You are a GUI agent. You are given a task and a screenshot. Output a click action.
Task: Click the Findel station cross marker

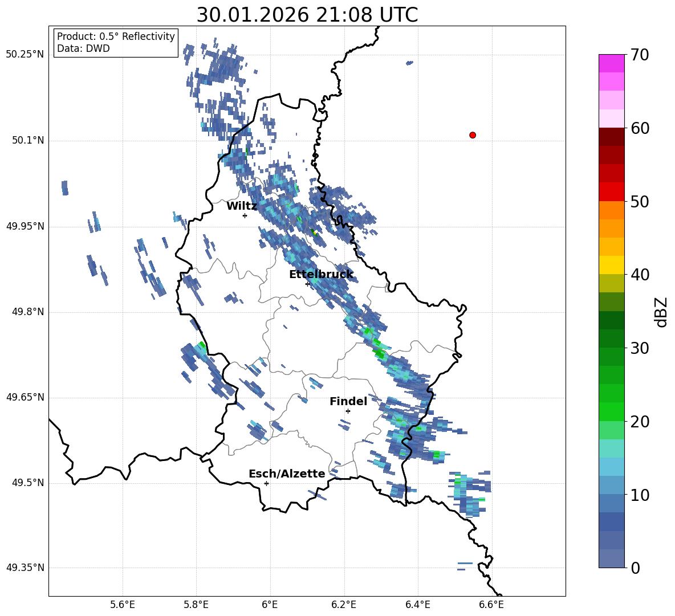(x=348, y=411)
